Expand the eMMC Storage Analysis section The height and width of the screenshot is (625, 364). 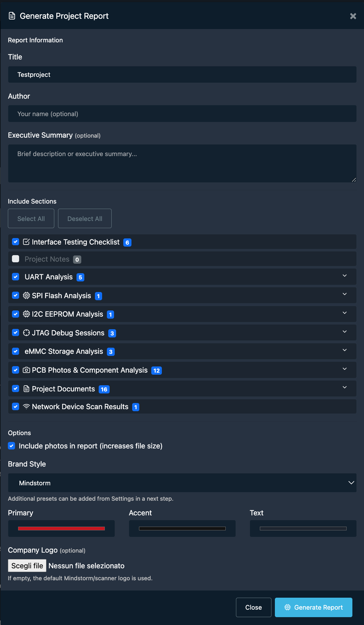tap(345, 350)
